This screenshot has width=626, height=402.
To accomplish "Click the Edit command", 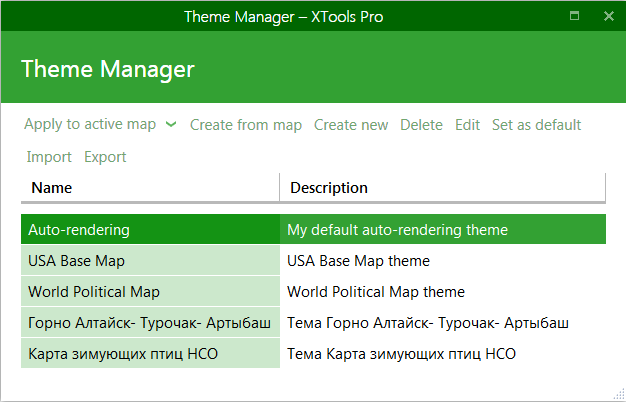I will coord(467,125).
